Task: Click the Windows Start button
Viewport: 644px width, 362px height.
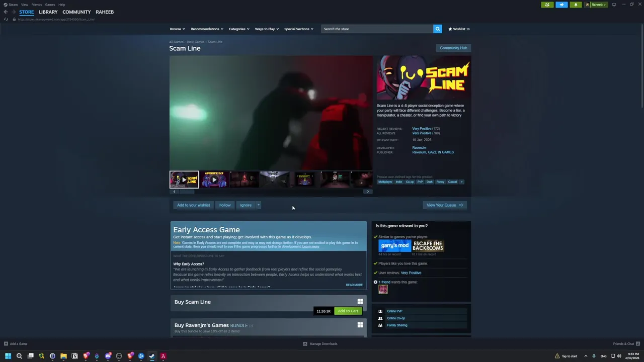Action: tap(8, 356)
